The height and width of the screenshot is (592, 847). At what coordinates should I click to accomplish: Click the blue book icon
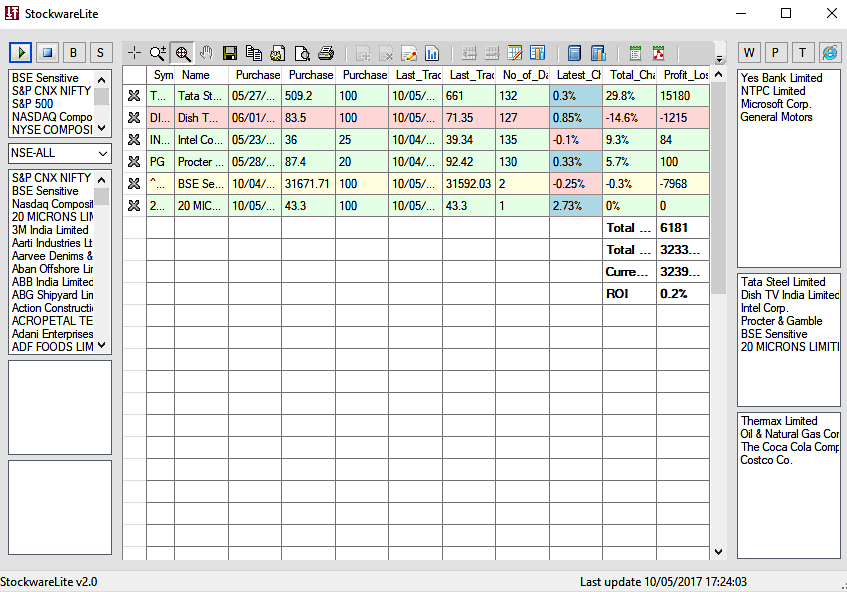[x=574, y=53]
